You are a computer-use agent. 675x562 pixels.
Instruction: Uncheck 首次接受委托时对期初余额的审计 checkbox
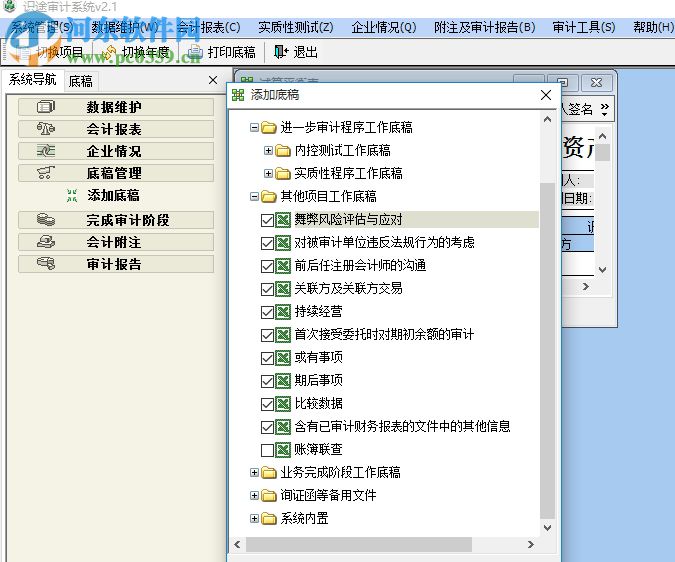point(267,335)
